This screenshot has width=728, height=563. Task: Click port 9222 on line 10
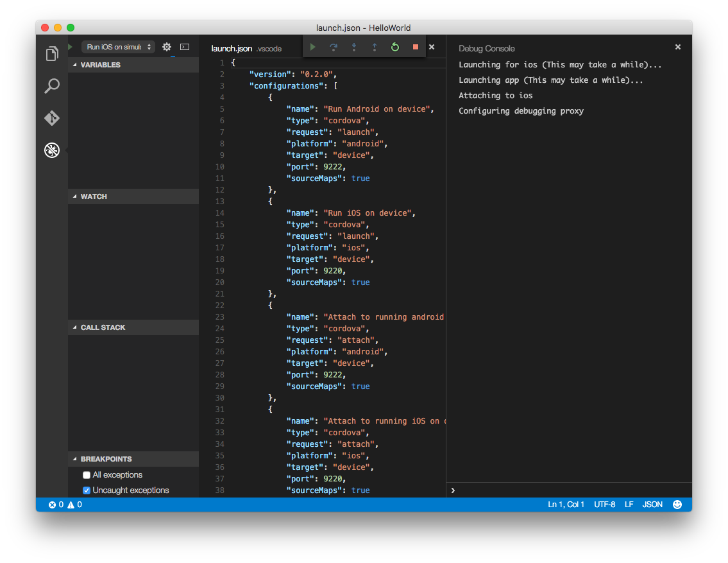[333, 167]
